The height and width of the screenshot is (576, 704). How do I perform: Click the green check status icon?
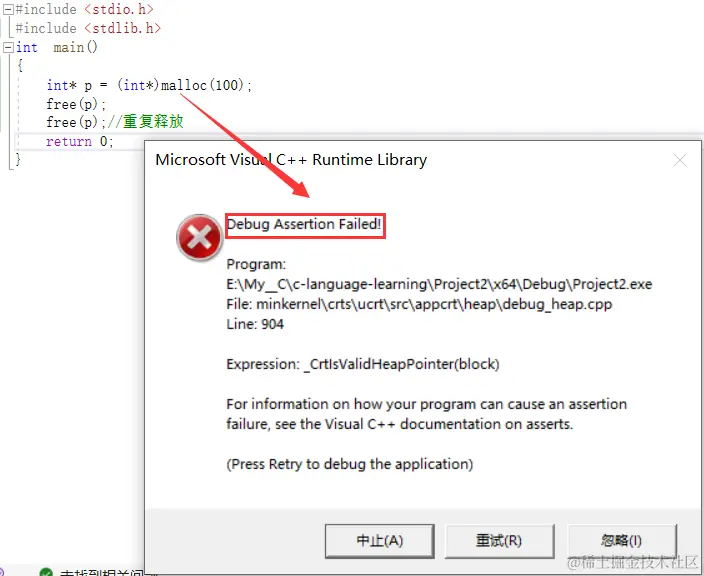click(x=46, y=572)
